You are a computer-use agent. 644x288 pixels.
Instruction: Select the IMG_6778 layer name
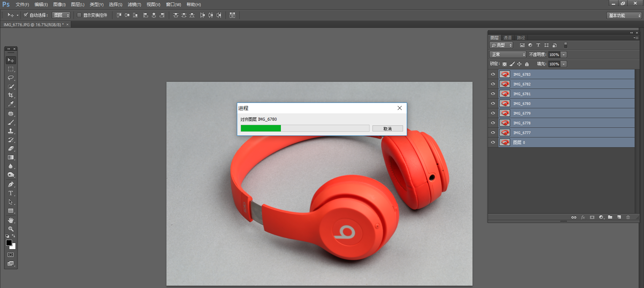(522, 123)
